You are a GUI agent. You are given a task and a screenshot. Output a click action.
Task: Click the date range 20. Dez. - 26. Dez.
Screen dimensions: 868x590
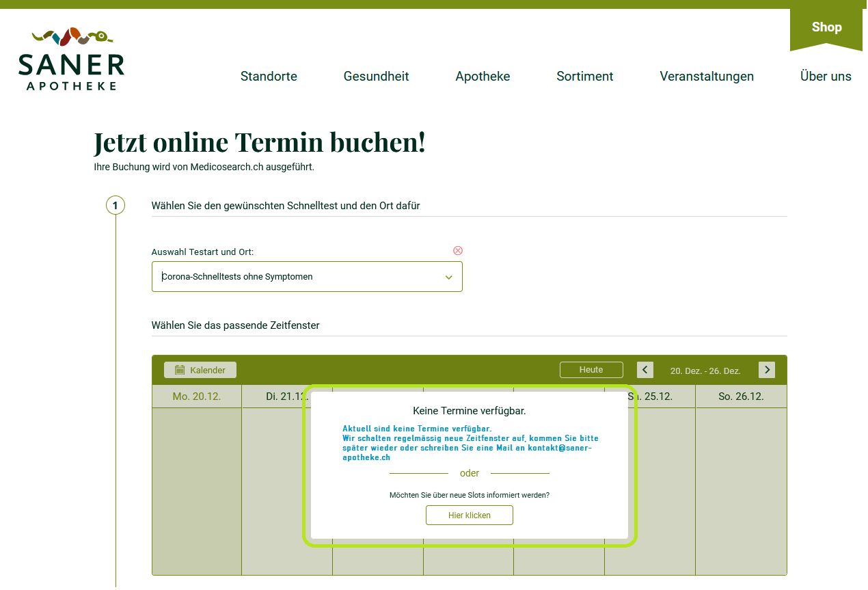pyautogui.click(x=705, y=371)
